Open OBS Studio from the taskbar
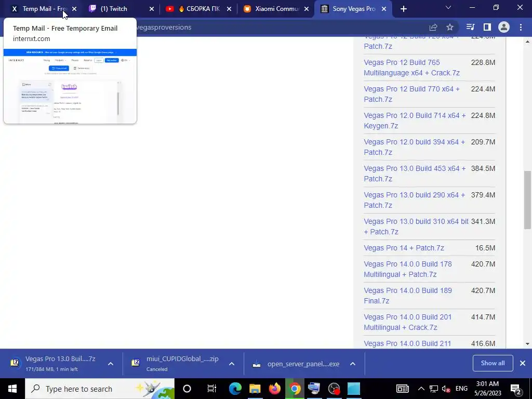532x399 pixels. click(x=334, y=389)
